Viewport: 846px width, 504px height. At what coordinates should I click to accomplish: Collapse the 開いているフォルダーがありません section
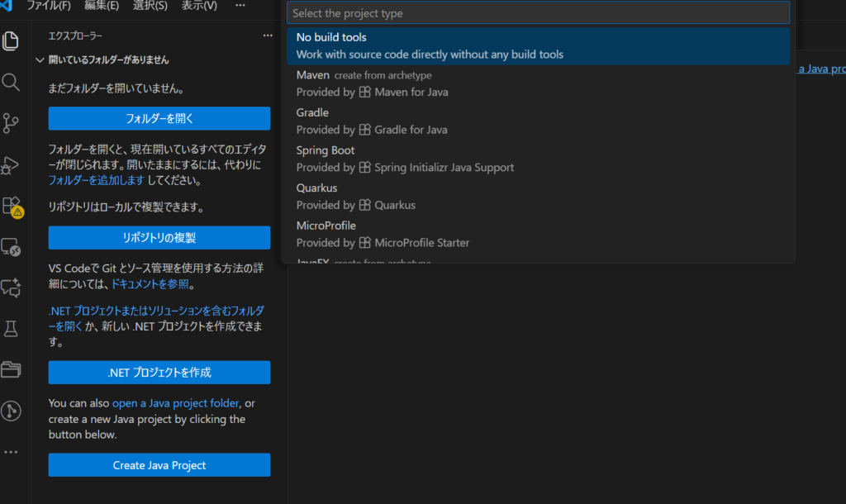tap(40, 60)
